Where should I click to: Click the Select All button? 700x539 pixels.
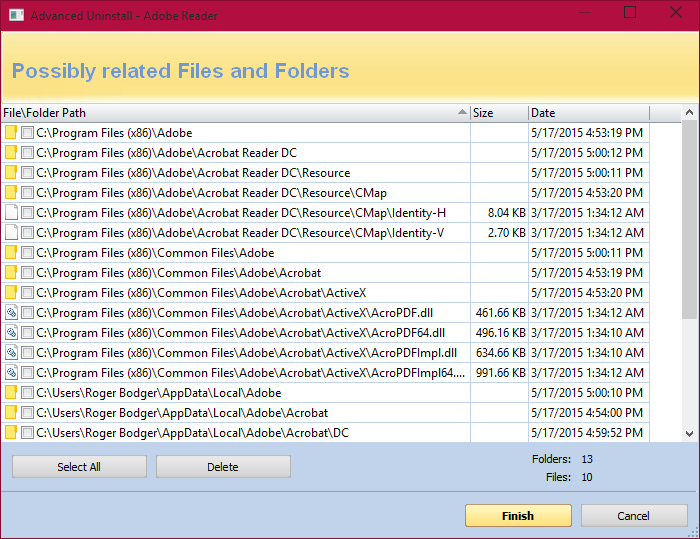(x=79, y=467)
